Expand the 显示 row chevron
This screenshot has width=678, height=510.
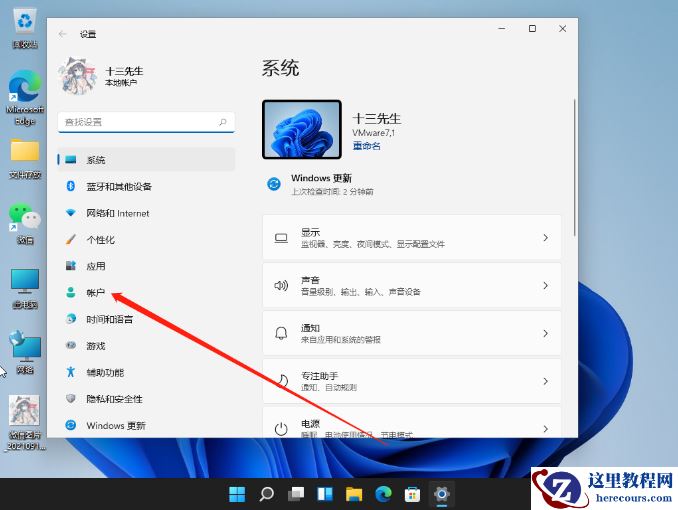tap(545, 237)
